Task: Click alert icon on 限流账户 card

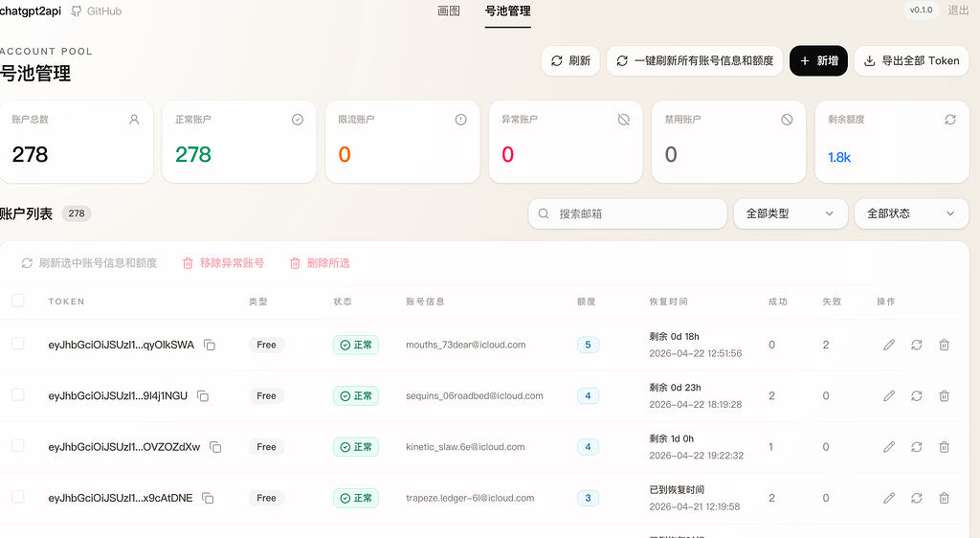Action: tap(460, 120)
